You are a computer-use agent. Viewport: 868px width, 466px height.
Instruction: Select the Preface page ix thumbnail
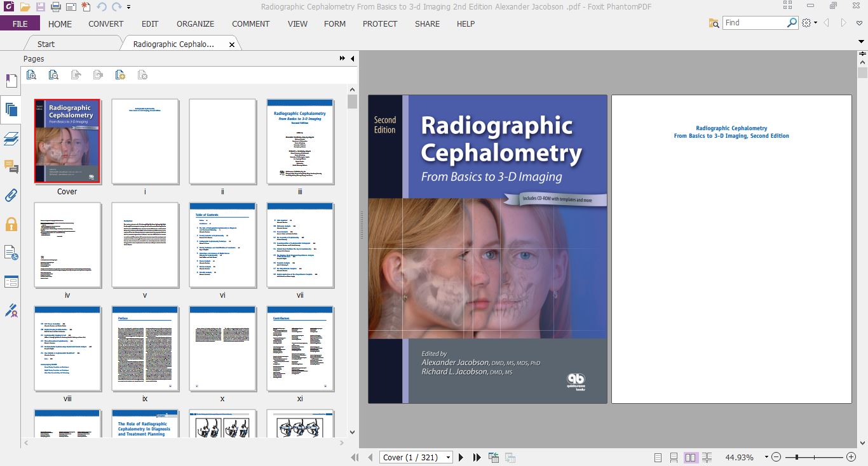point(145,349)
